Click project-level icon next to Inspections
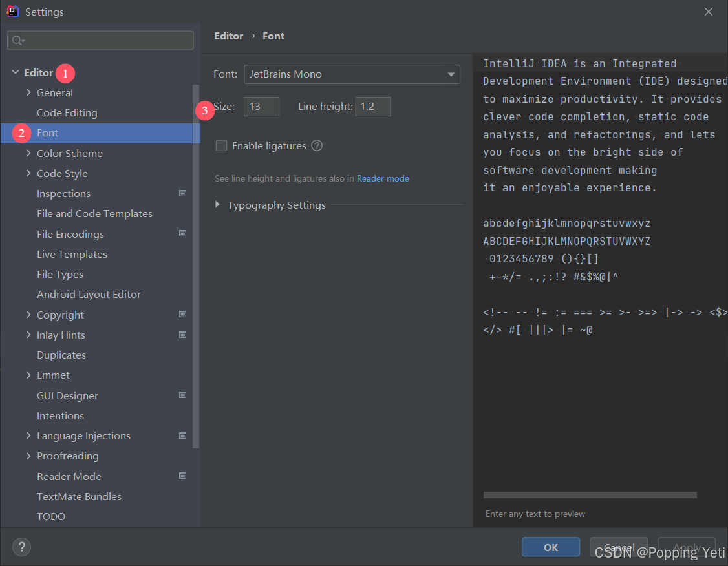This screenshot has height=566, width=728. pyautogui.click(x=182, y=193)
